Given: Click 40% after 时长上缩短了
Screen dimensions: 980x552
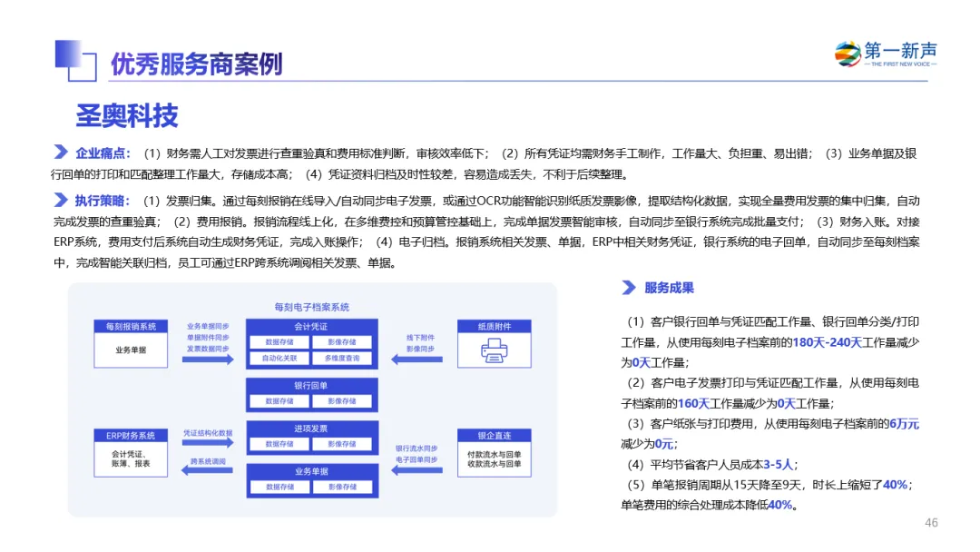Looking at the screenshot, I should pos(895,485).
